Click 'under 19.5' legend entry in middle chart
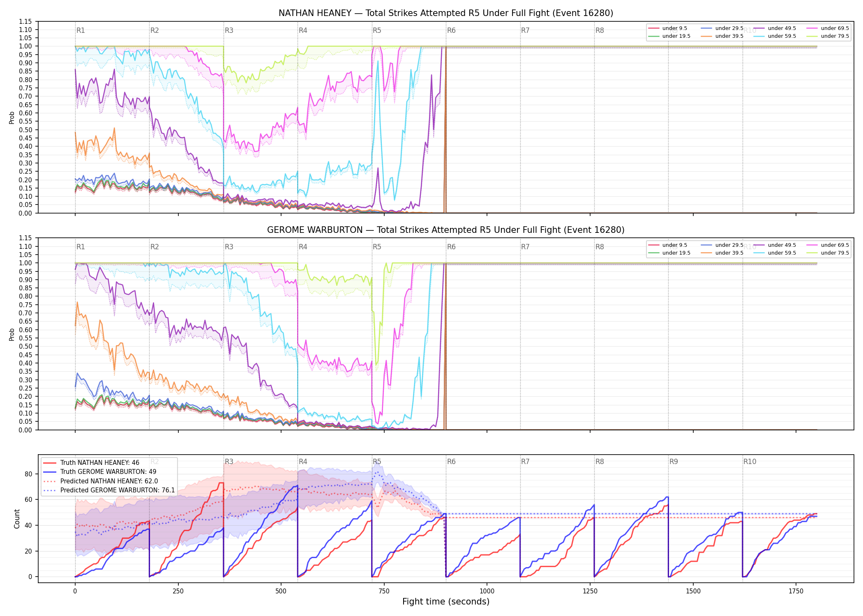863x616 pixels. click(x=669, y=253)
